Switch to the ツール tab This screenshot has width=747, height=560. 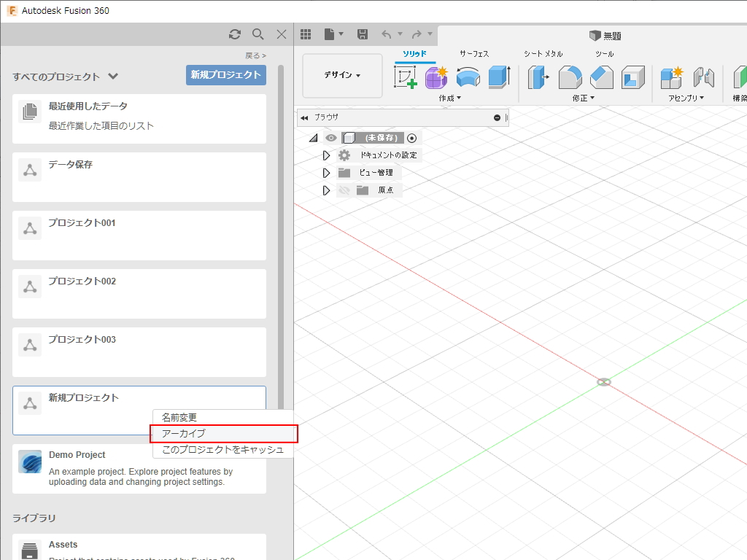pyautogui.click(x=604, y=54)
